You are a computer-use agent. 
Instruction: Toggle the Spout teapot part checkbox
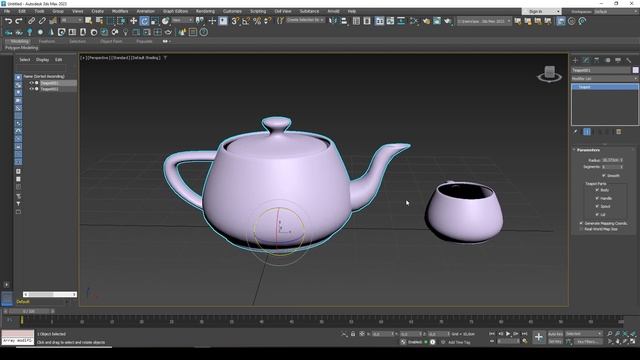[x=597, y=207]
